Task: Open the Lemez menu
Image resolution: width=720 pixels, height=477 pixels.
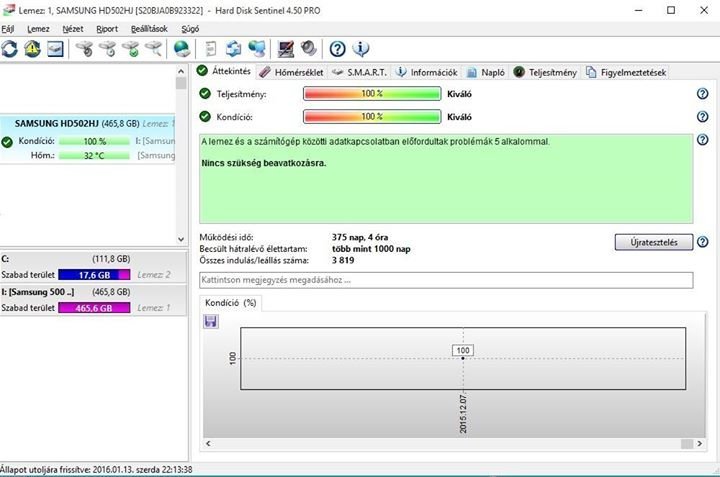Action: [x=39, y=29]
